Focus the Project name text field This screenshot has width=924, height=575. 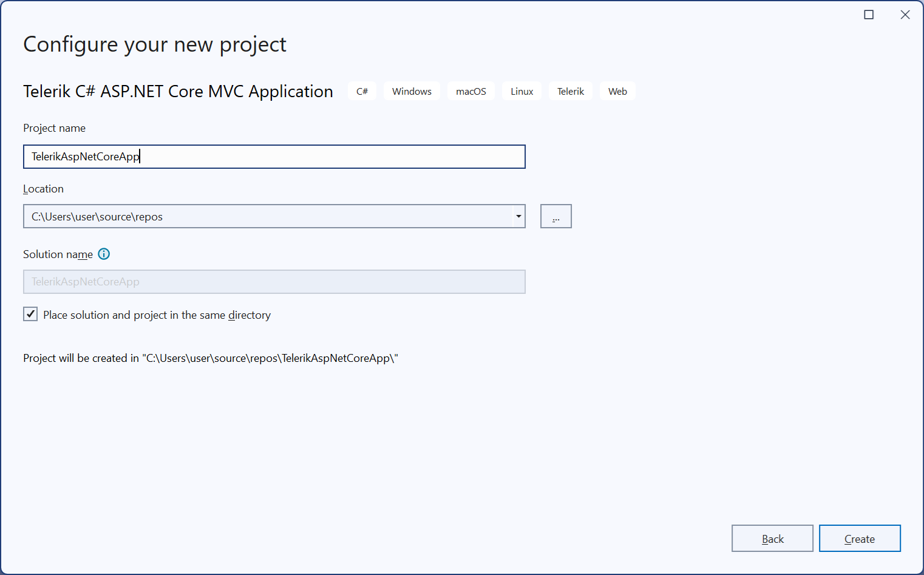click(x=273, y=157)
